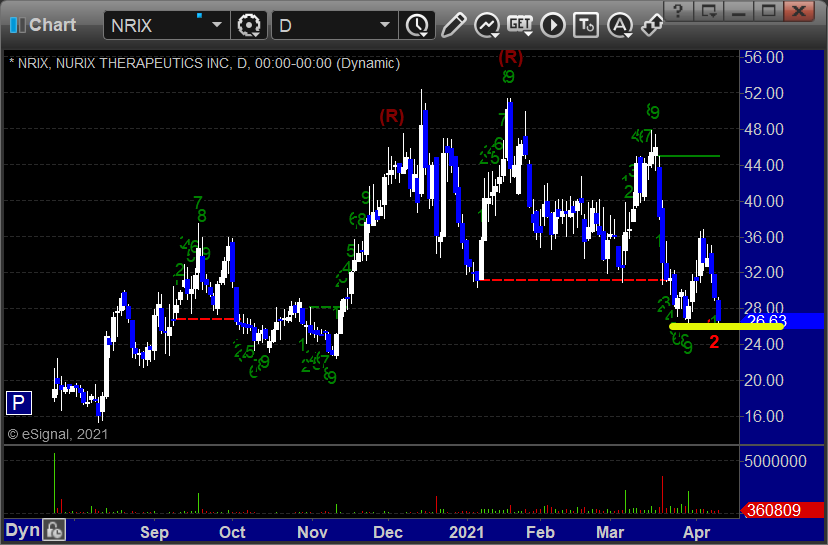Expand the D interval dropdown arrow
Viewport: 828px width, 545px height.
(385, 25)
